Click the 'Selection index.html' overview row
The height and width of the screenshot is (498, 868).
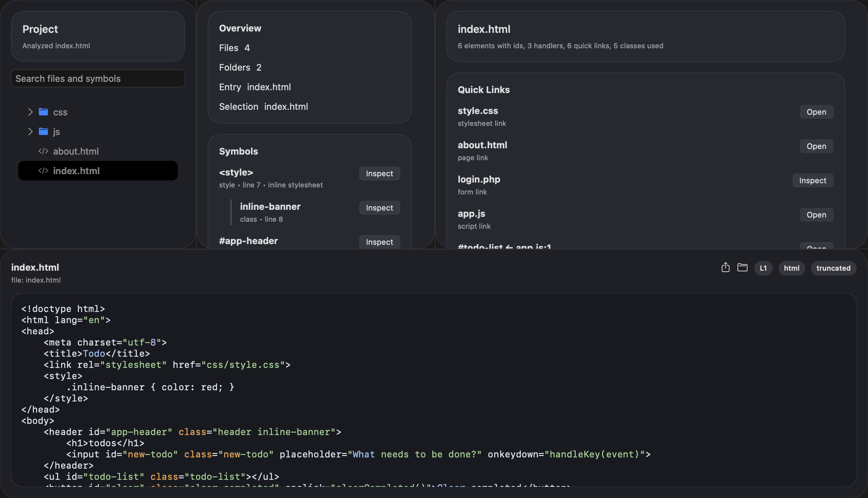coord(264,107)
